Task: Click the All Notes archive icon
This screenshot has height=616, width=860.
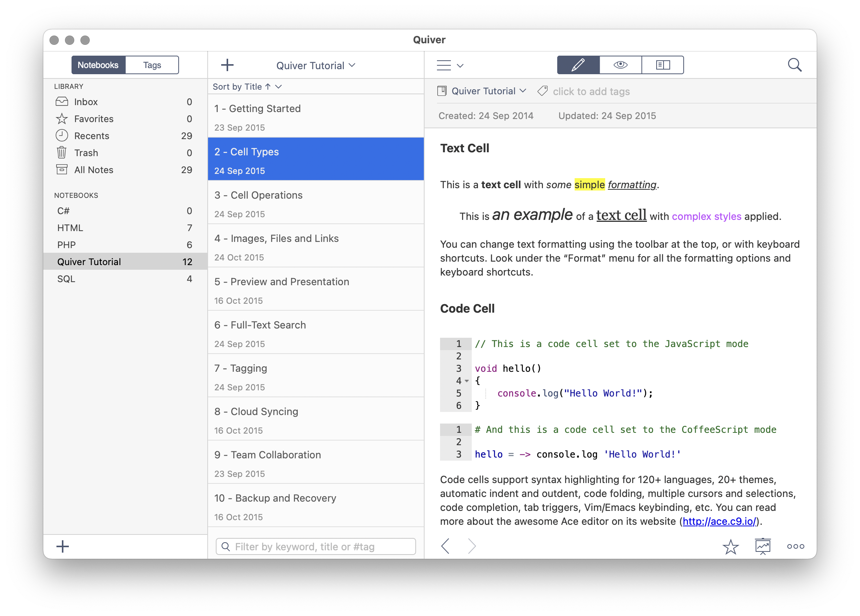Action: point(62,170)
